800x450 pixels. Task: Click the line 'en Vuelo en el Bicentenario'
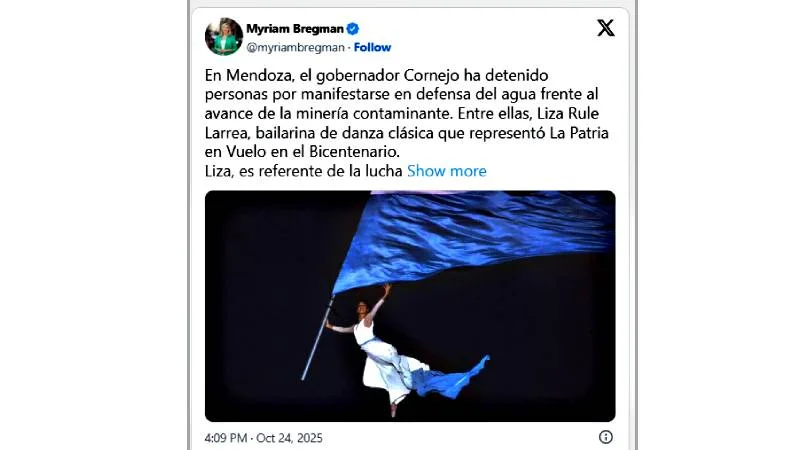click(x=302, y=152)
